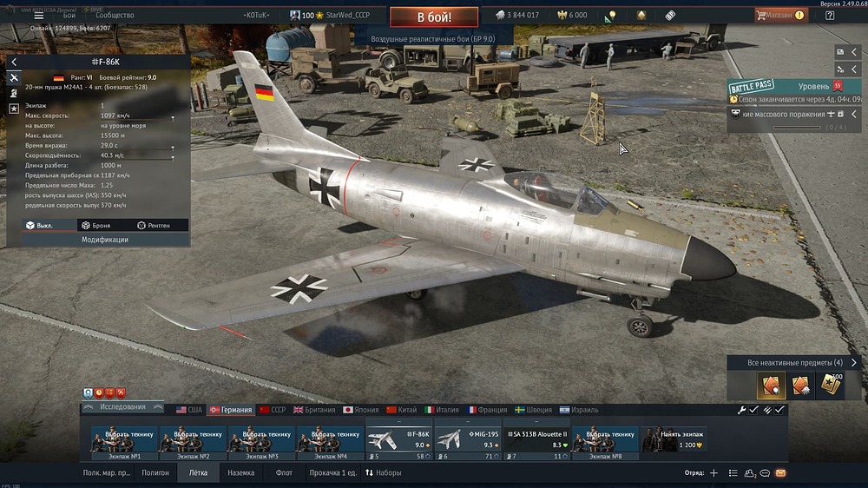Viewport: 868px width, 488px height.
Task: Switch viewer mode to Выкл.
Action: click(x=39, y=226)
